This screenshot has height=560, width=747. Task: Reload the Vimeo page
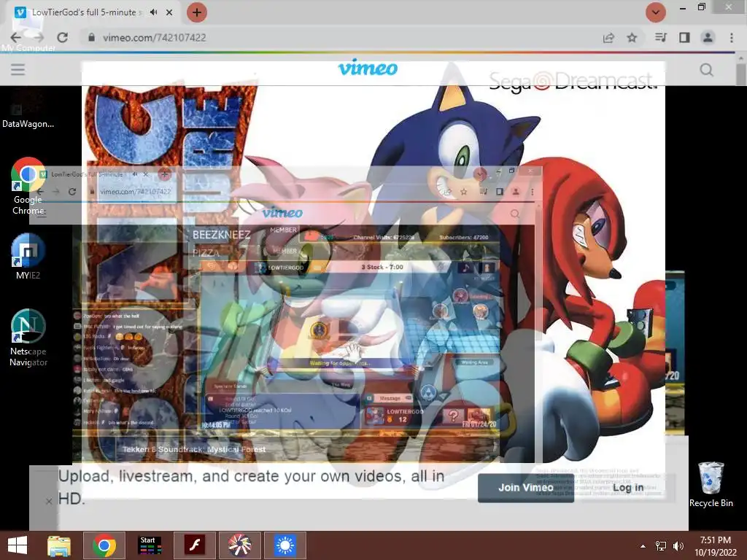63,38
